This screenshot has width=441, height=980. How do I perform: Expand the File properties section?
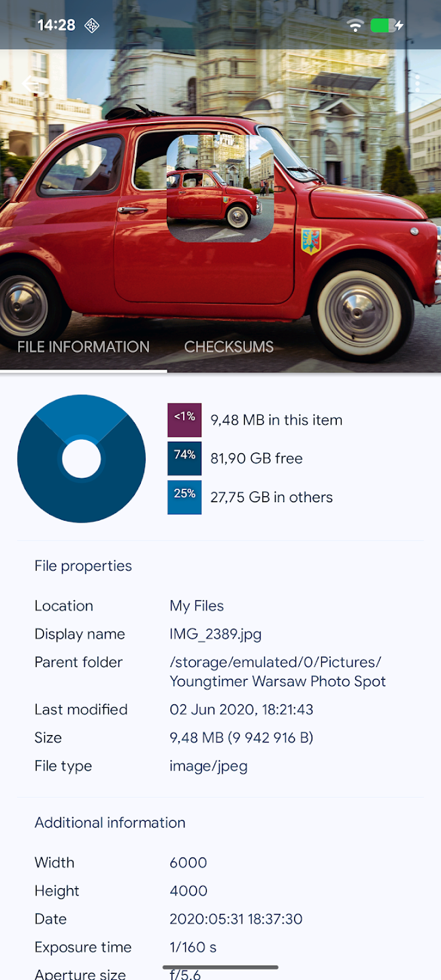coord(83,566)
